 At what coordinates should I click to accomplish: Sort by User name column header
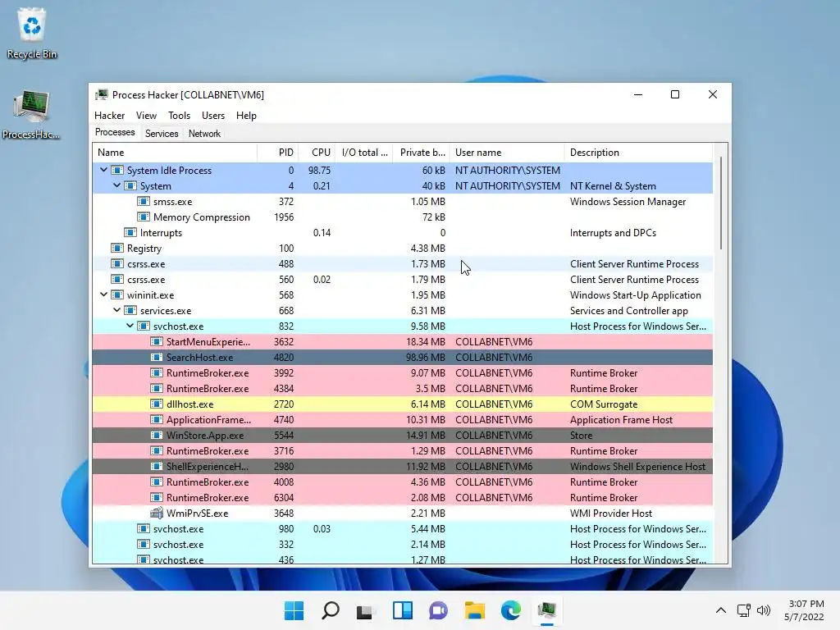(x=507, y=152)
